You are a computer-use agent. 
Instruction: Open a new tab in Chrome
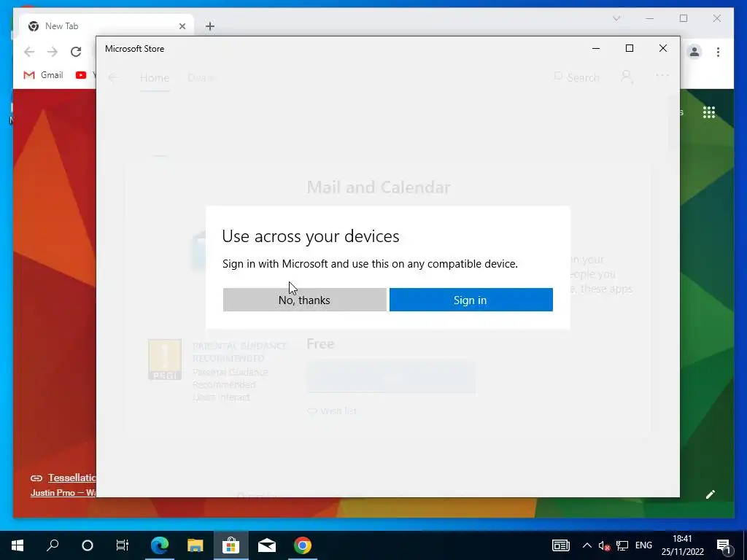click(x=210, y=26)
